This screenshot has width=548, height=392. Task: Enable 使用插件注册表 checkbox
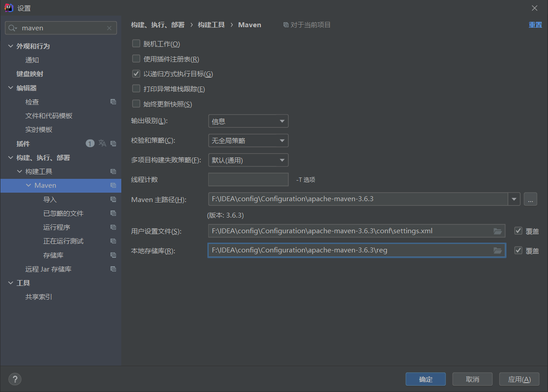click(136, 58)
